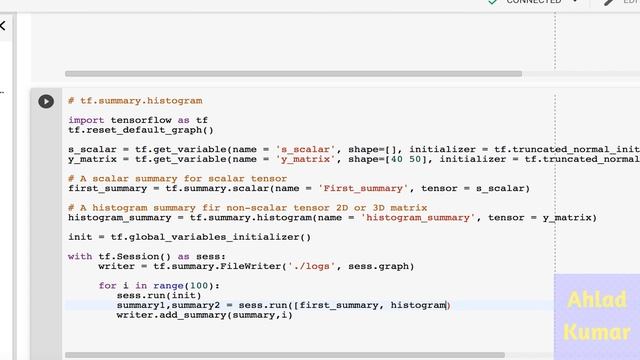Click '# A histogram summary fir non-scalar' comment
The height and width of the screenshot is (360, 640).
click(248, 208)
